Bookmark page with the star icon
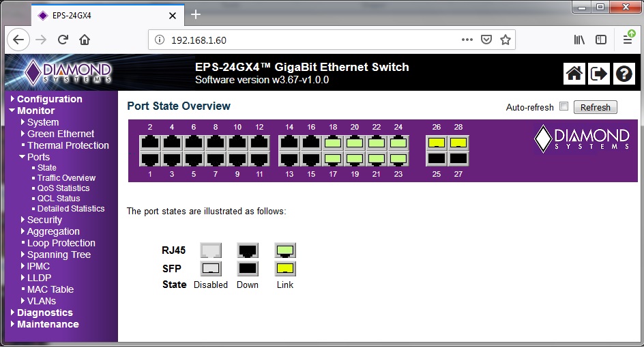Viewport: 644px width, 348px height. click(x=505, y=40)
